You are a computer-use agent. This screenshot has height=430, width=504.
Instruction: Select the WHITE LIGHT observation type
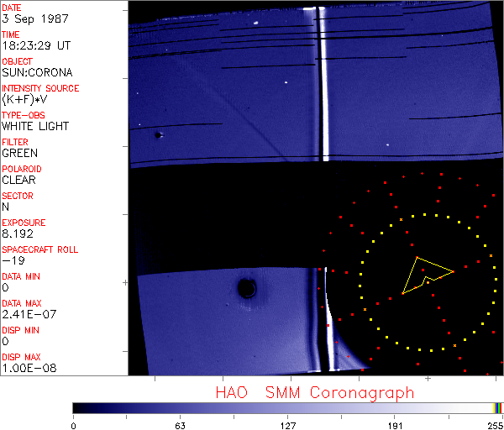[35, 126]
